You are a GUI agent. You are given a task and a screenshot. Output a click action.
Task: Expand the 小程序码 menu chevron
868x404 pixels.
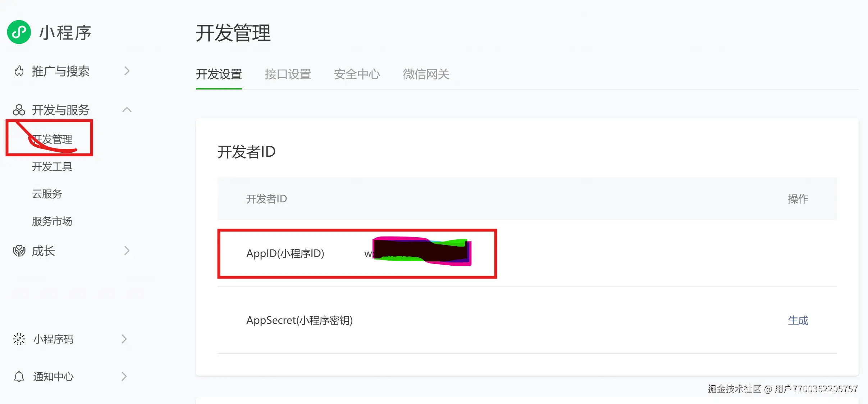point(124,339)
